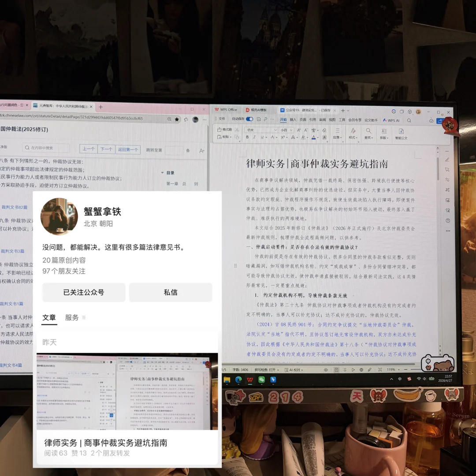This screenshot has width=476, height=476.
Task: Open the Insert (插入) ribbon tab
Action: tap(293, 119)
